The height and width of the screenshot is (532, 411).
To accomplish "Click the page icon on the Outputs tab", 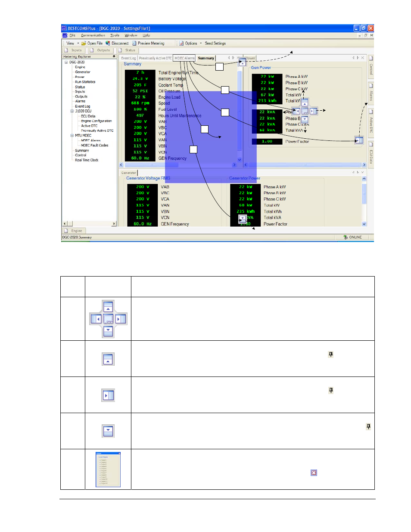I will pos(92,50).
